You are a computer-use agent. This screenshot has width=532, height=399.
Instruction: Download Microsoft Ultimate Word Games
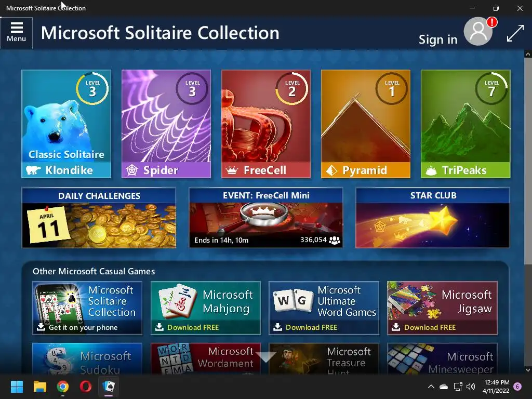324,308
